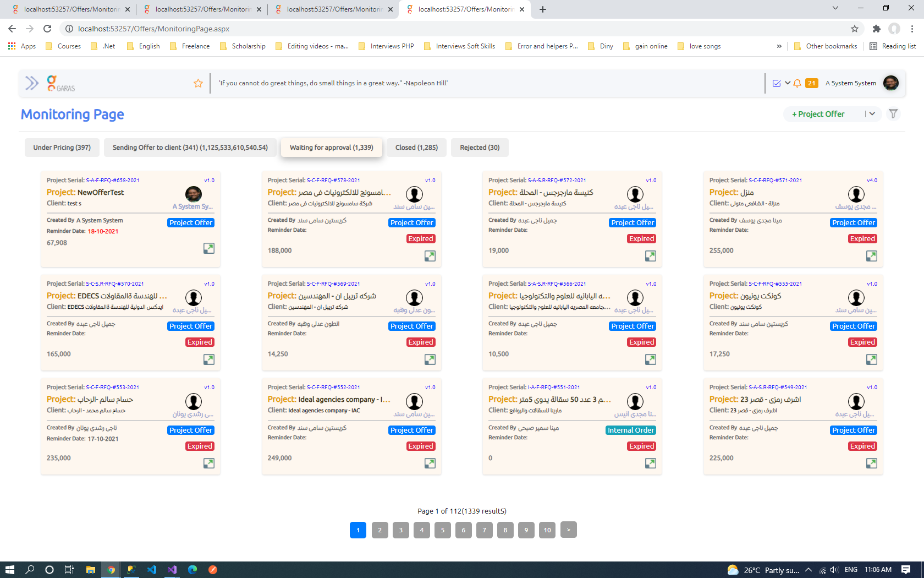
Task: Expand the dropdown arrow next to tasks icon
Action: (x=788, y=83)
